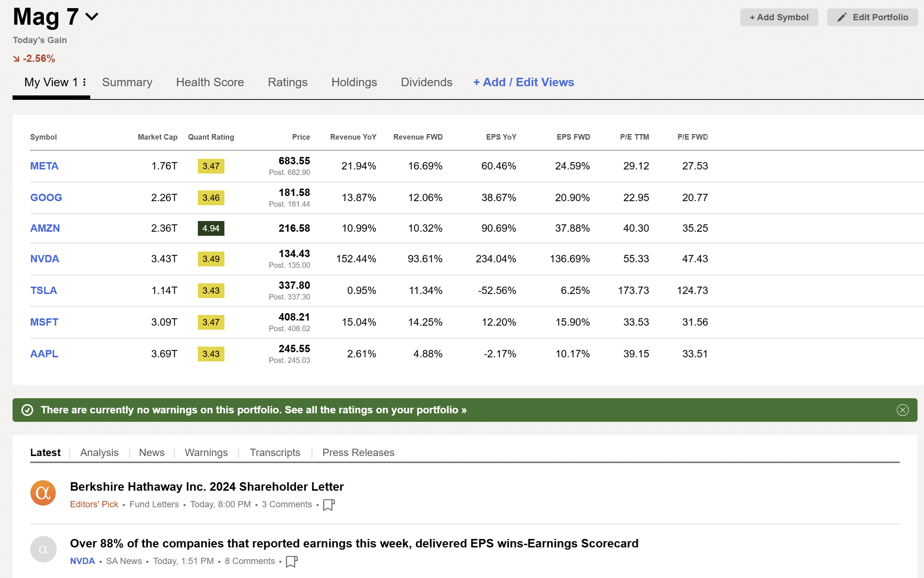924x578 pixels.
Task: Sort by EPS FWD column header
Action: pos(573,137)
